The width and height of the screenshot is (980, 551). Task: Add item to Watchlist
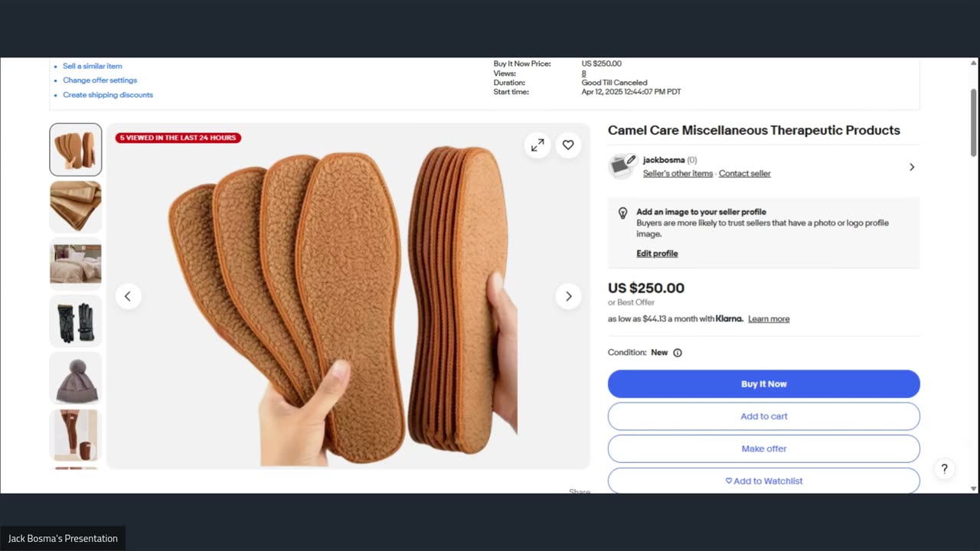pos(763,481)
